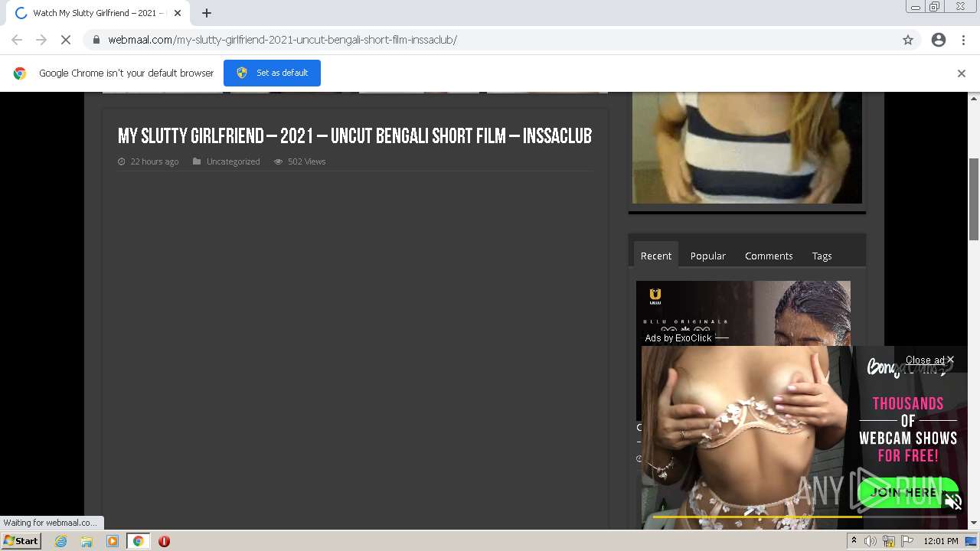Click the Ads by ExoClick label
This screenshot has height=551, width=980.
(678, 337)
